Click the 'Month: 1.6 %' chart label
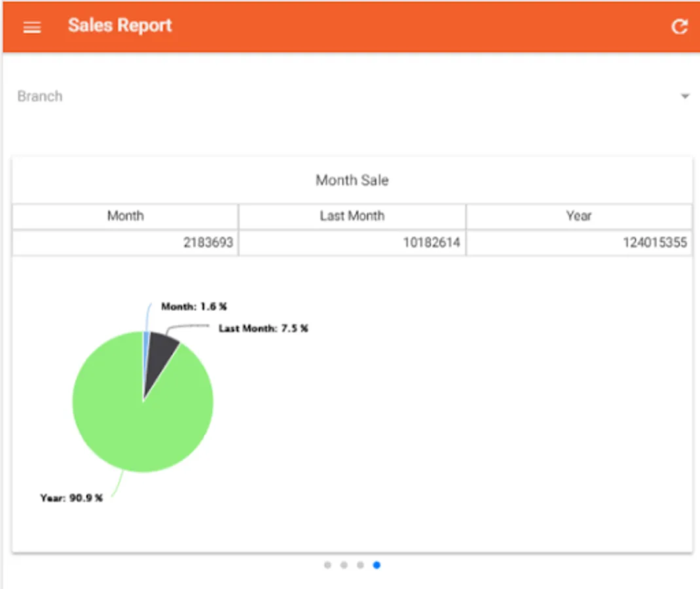Viewport: 700px width, 589px height. coord(194,306)
